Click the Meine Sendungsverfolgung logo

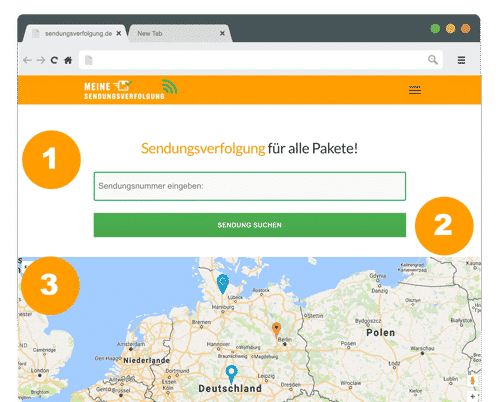[130, 90]
